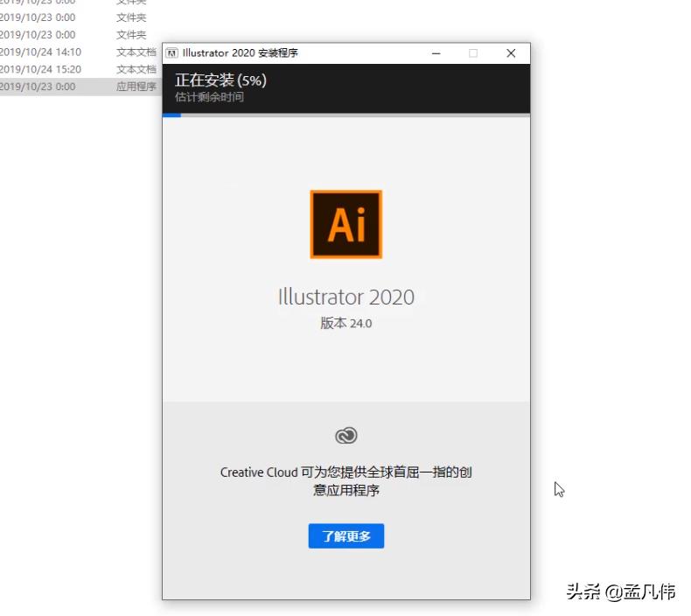Click the Illustrator Ai logo icon
Screen dimensions: 691x616
point(346,224)
